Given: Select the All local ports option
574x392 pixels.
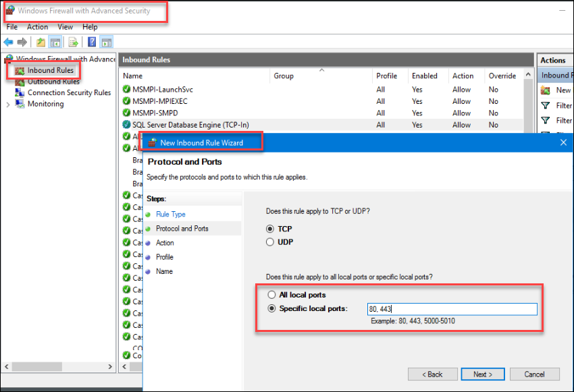Looking at the screenshot, I should 271,295.
